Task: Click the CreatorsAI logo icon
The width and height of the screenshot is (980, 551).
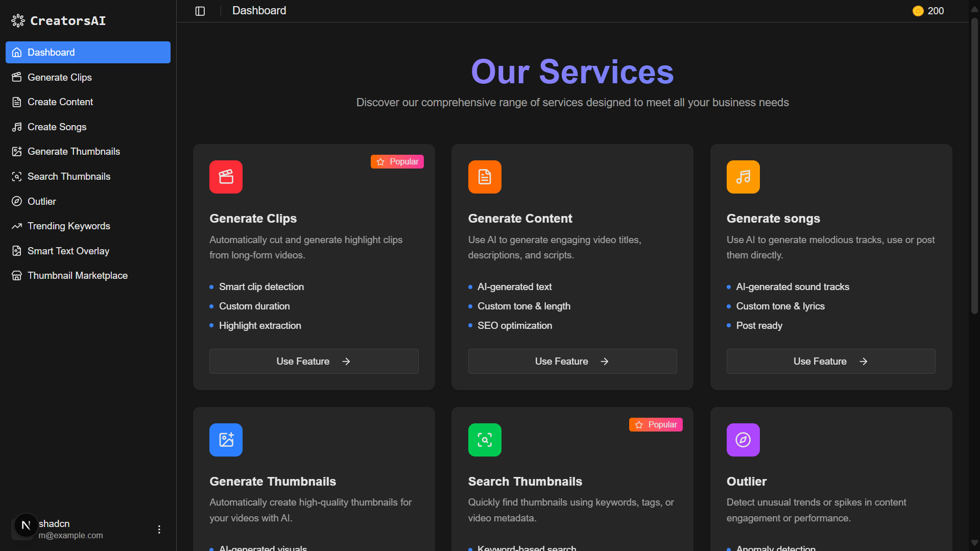Action: (x=18, y=21)
